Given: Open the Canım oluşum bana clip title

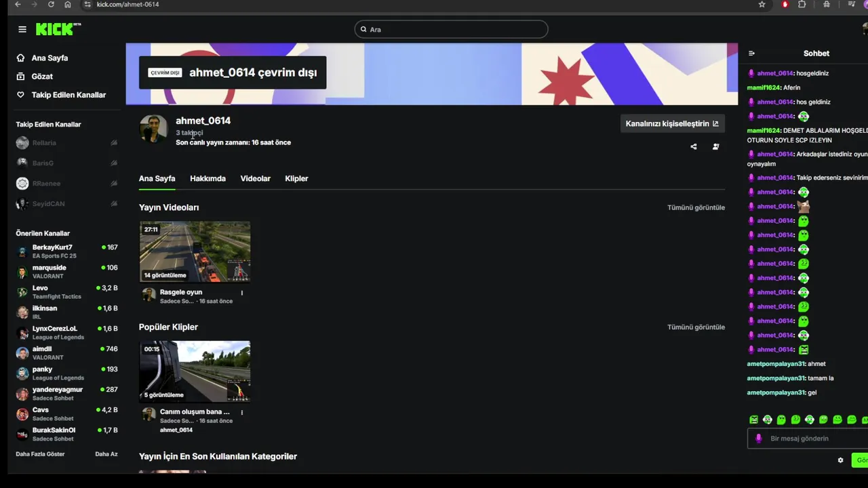Looking at the screenshot, I should (195, 411).
